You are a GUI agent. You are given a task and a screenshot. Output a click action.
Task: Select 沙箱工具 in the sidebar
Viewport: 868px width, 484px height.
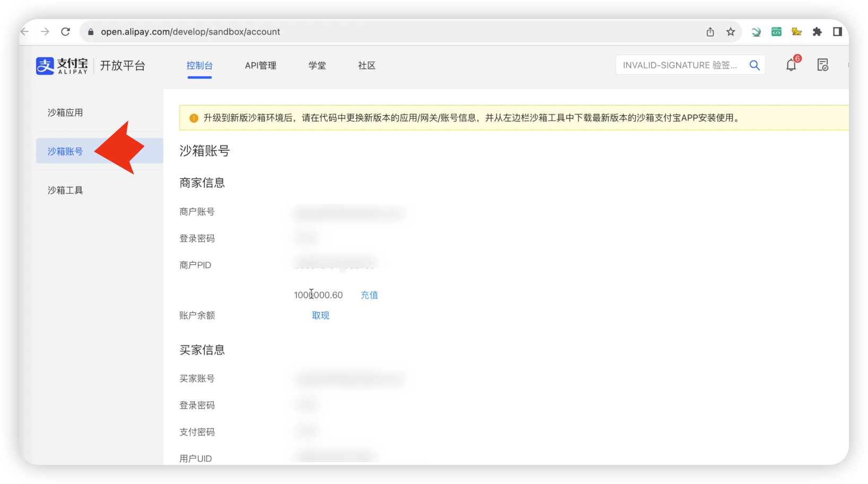pos(65,190)
